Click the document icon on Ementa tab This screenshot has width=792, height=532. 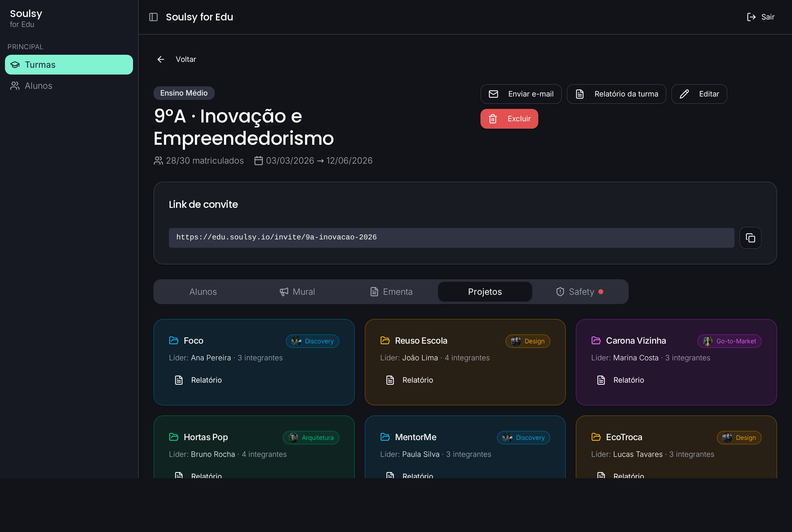tap(374, 292)
